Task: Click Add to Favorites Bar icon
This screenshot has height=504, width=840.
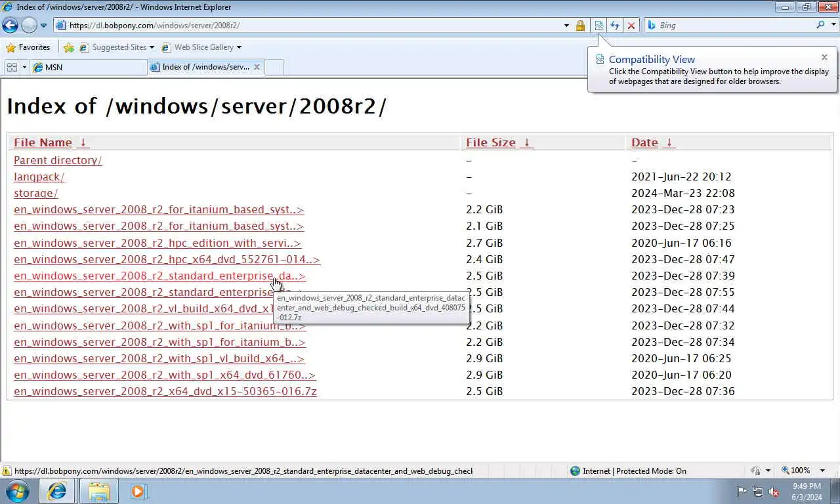Action: coord(69,47)
